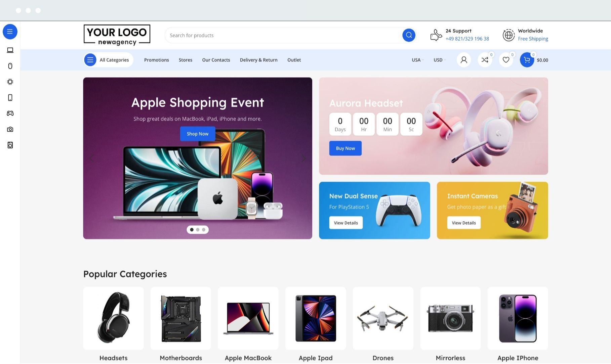Open the shopping cart icon
The width and height of the screenshot is (611, 364).
tap(527, 60)
